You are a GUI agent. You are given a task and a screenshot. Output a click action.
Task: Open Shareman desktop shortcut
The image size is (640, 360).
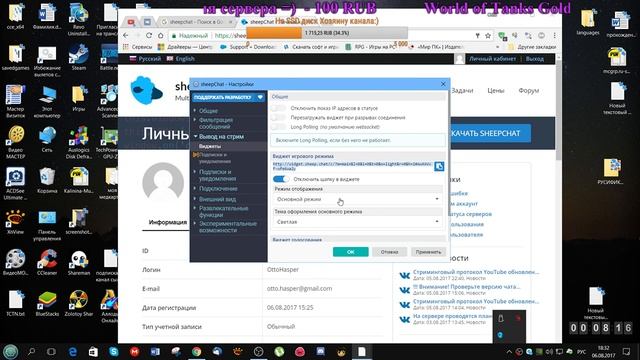(79, 262)
